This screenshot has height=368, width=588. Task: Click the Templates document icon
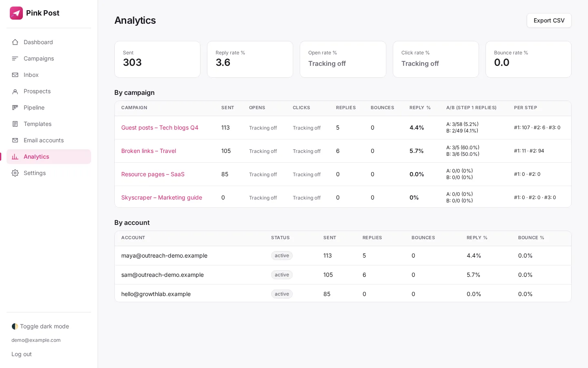[15, 124]
